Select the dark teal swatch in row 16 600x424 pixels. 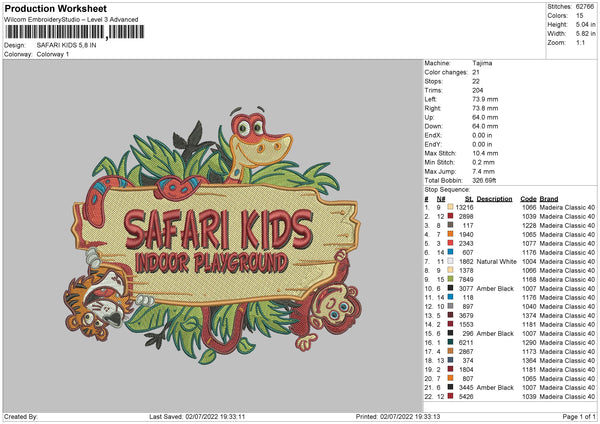(x=450, y=342)
